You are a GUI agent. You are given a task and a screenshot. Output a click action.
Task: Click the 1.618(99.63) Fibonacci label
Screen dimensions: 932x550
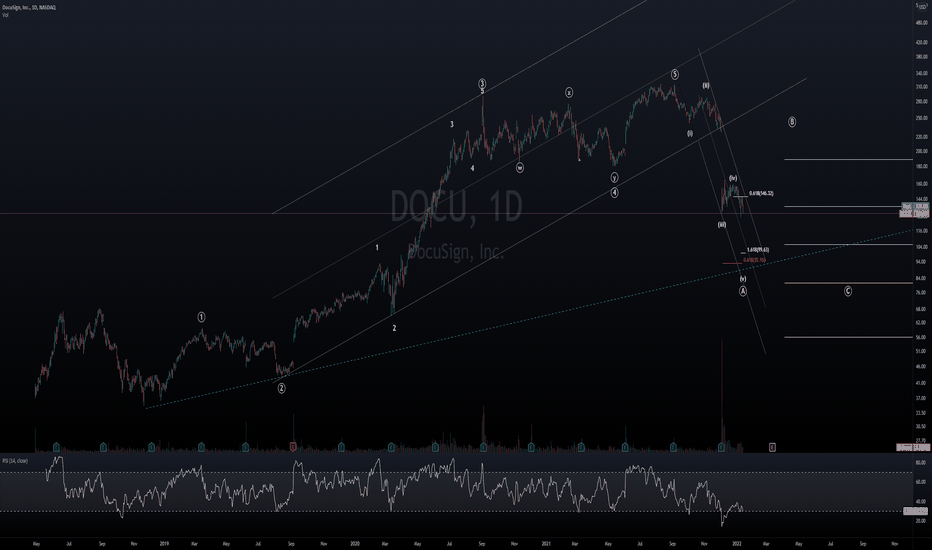click(758, 250)
